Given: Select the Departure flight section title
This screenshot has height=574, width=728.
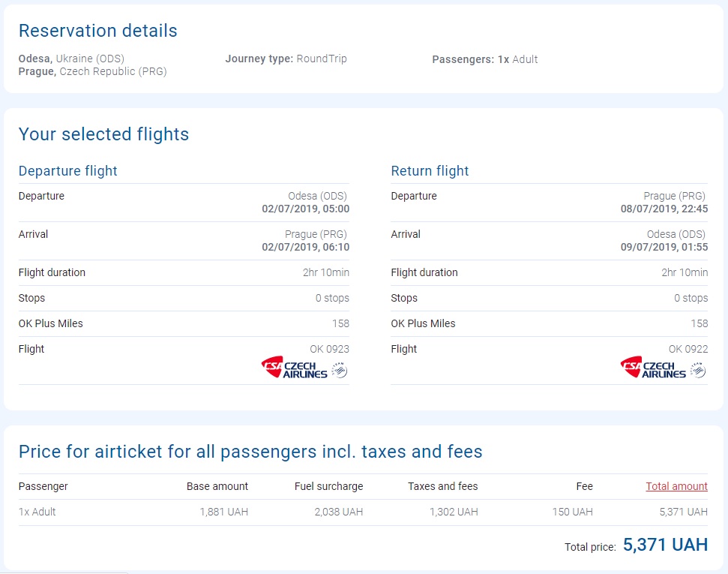Looking at the screenshot, I should 67,171.
